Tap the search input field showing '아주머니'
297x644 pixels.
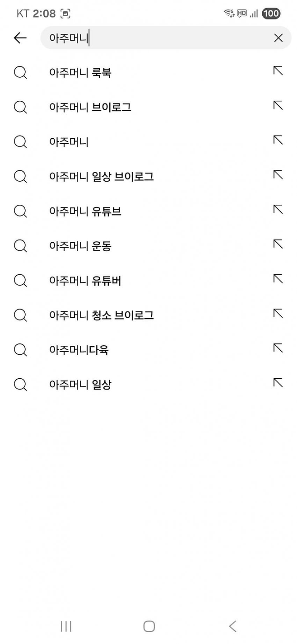[x=135, y=38]
